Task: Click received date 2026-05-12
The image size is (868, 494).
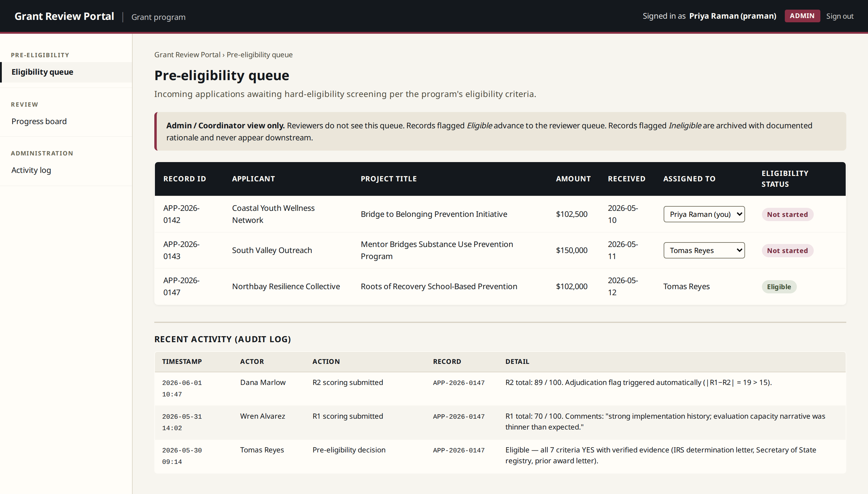Action: (x=623, y=286)
